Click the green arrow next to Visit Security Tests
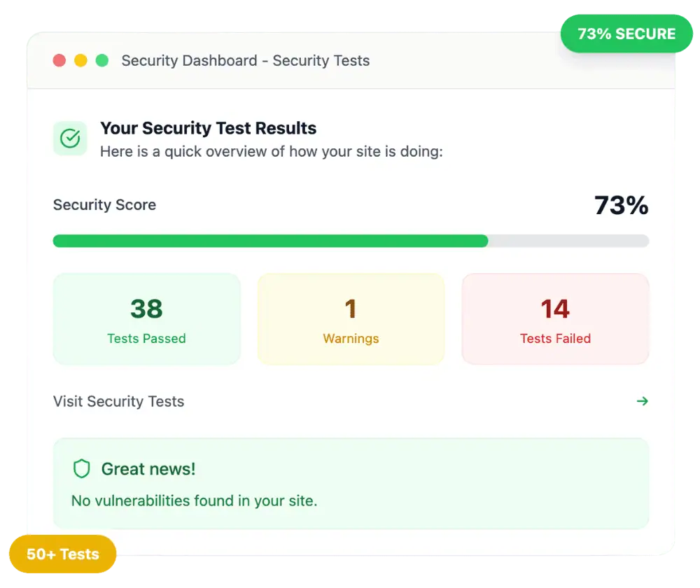700x588 pixels. pos(642,401)
